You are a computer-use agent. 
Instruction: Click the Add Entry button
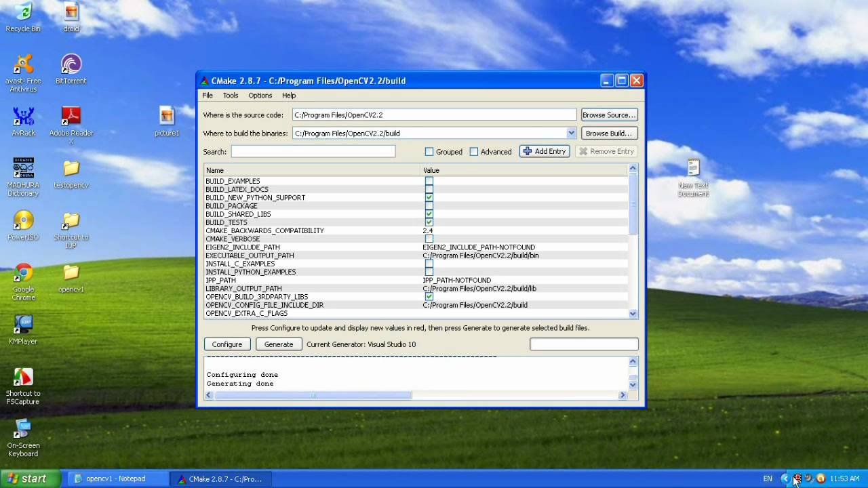(x=545, y=151)
